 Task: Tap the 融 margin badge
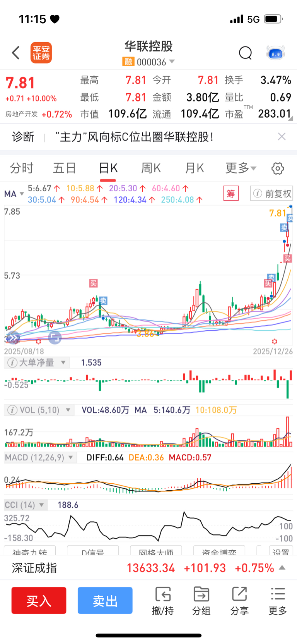point(128,62)
